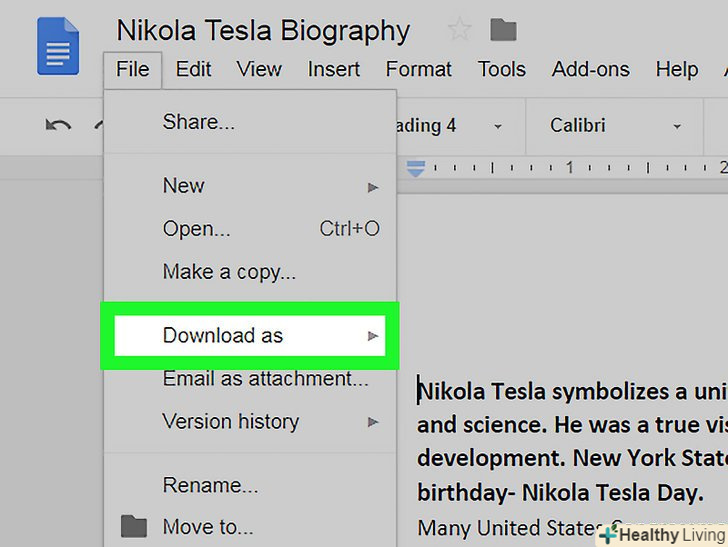Click Open... in the File menu
This screenshot has width=728, height=547.
click(x=197, y=229)
